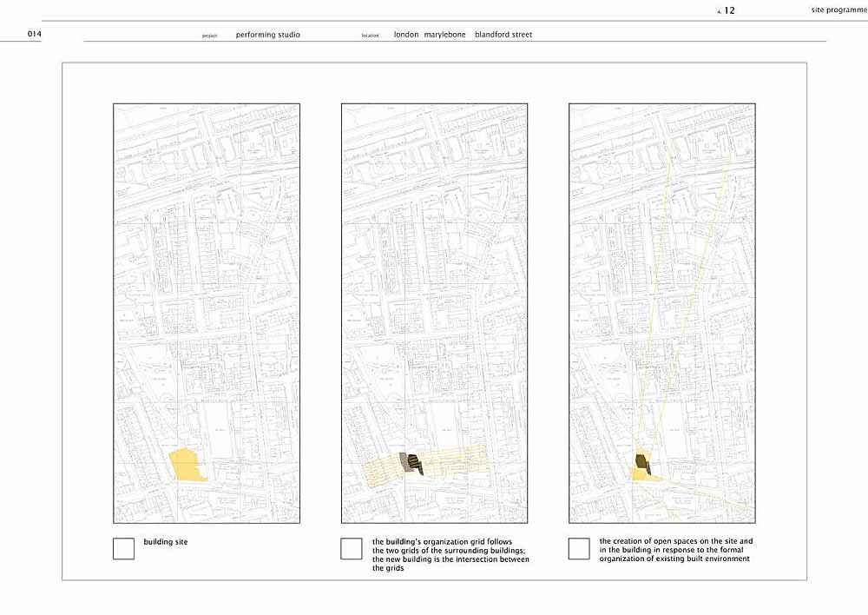Click the word 'london' in location line
This screenshot has width=868, height=615.
tap(406, 35)
